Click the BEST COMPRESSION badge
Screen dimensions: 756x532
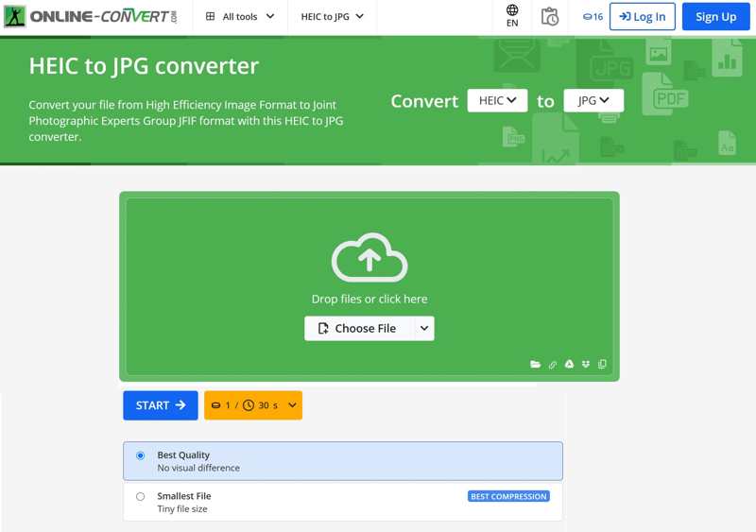pyautogui.click(x=508, y=496)
